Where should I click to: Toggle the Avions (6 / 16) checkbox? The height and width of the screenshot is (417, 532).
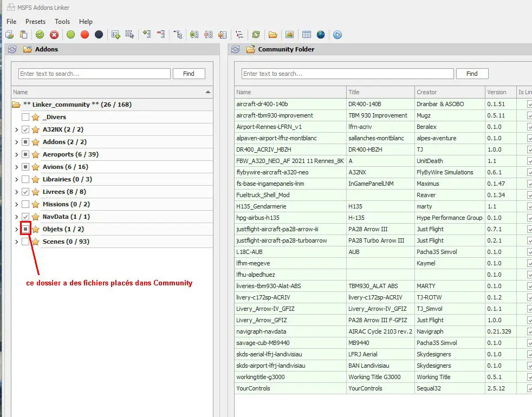(x=25, y=167)
